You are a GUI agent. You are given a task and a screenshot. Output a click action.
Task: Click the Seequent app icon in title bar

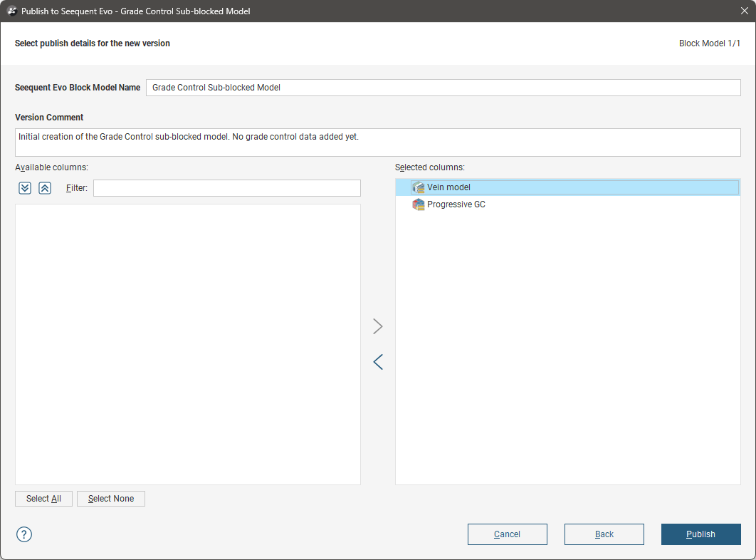point(11,11)
